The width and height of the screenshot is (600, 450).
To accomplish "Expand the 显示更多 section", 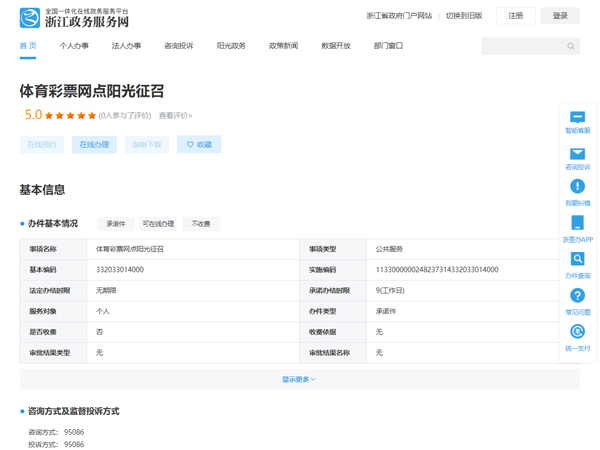I will [x=299, y=379].
